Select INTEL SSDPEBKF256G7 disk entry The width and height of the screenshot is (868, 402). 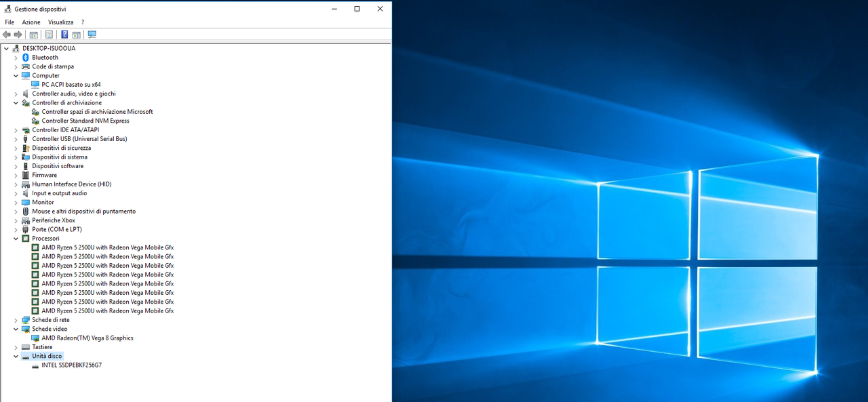point(72,365)
